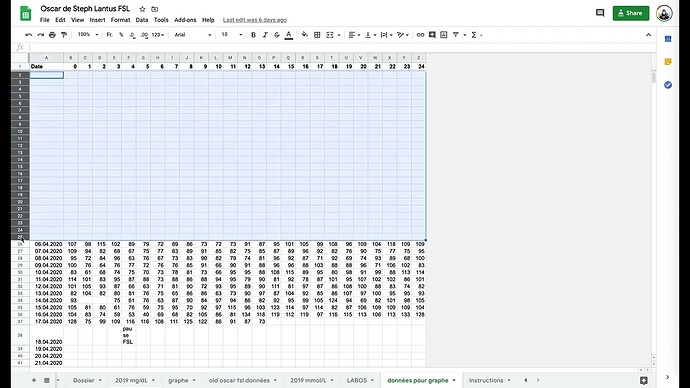Screen dimensions: 690x388
Task: Click the undo icon in toolbar
Action: [x=29, y=35]
